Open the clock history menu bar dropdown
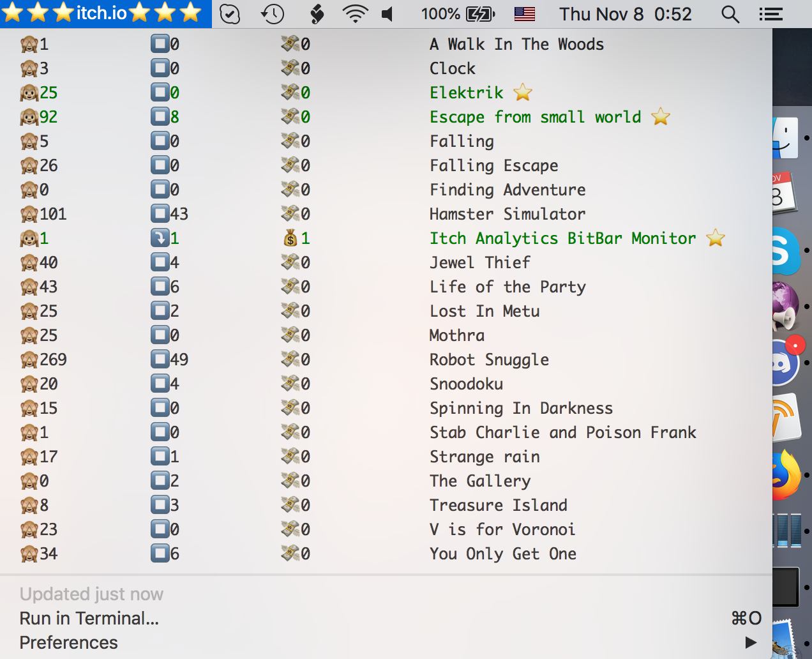The image size is (812, 659). (x=273, y=13)
